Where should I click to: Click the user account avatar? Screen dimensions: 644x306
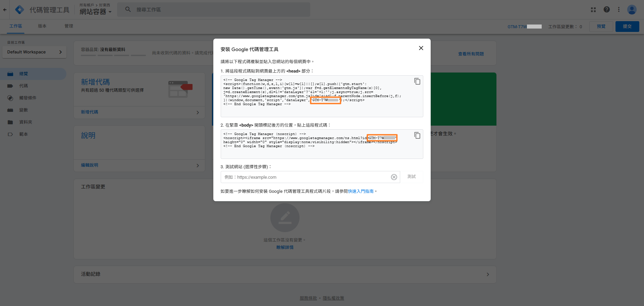coord(632,9)
